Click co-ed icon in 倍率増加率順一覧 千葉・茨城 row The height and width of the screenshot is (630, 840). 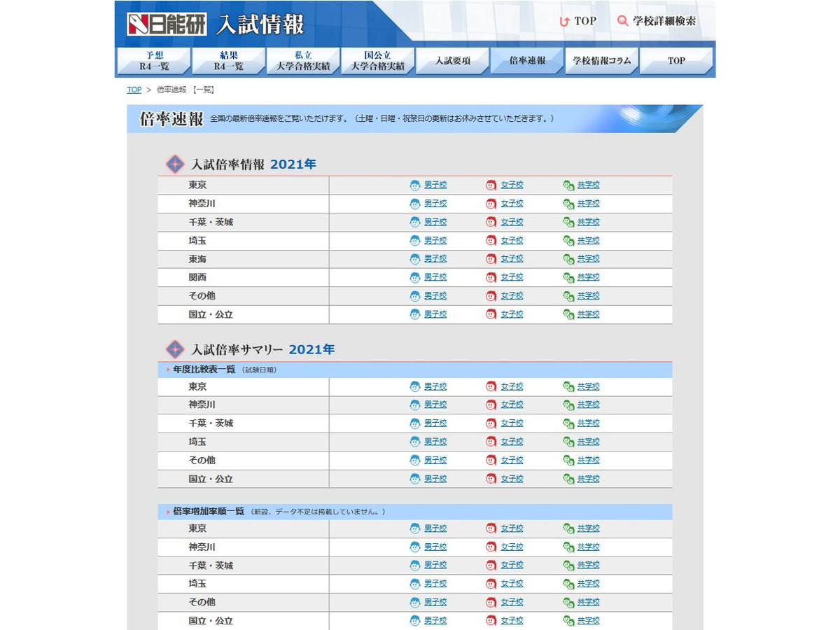pyautogui.click(x=568, y=565)
